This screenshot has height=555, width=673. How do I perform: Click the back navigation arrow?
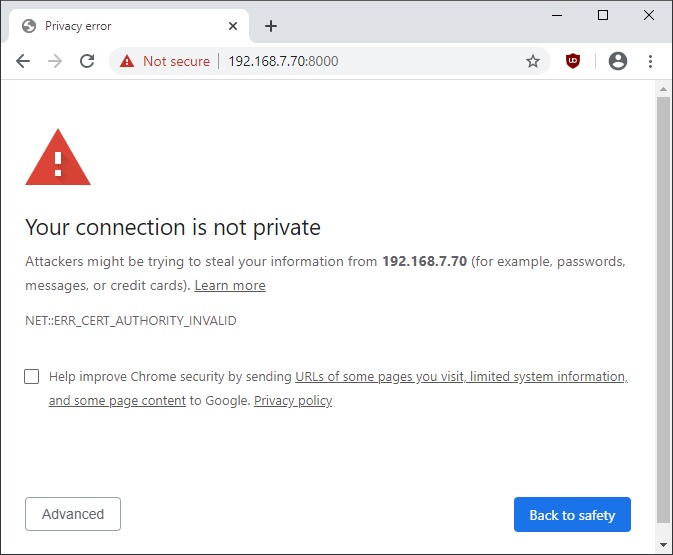(23, 61)
